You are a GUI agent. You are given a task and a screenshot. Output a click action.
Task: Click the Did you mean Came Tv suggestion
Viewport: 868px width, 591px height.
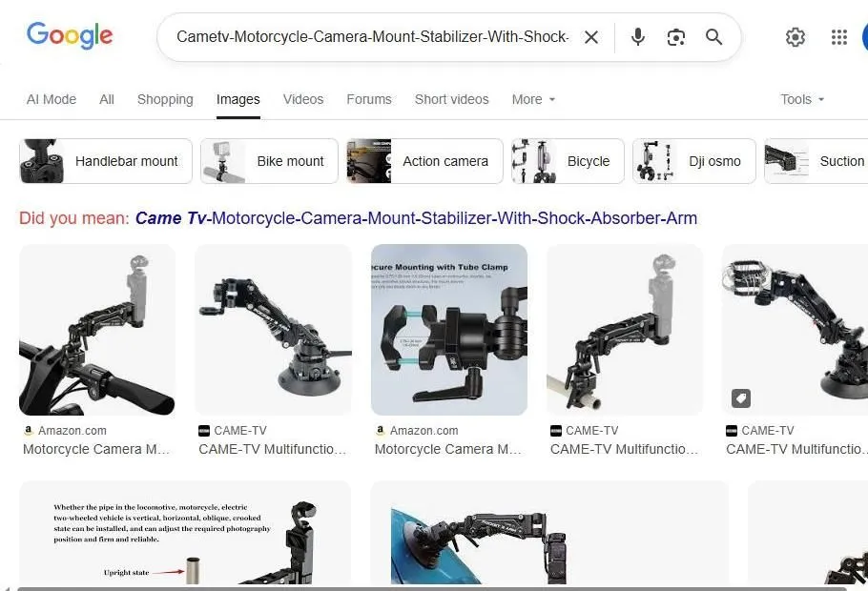[x=416, y=218]
